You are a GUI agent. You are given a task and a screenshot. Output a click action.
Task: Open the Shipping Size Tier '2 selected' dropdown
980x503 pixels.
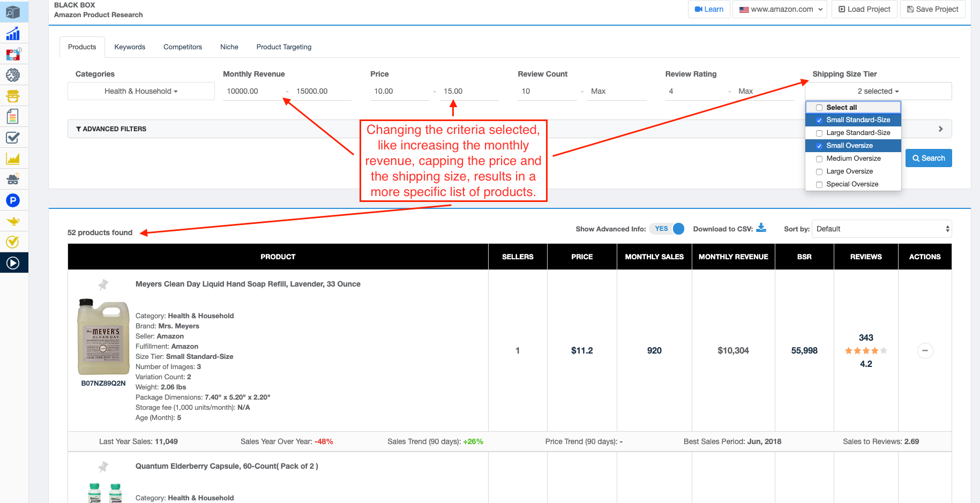[x=878, y=91]
